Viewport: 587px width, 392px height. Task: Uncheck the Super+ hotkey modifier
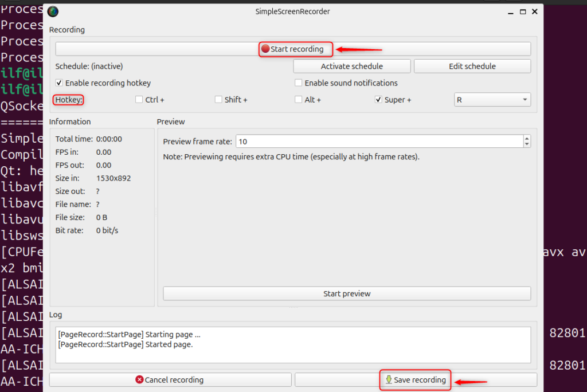(378, 99)
